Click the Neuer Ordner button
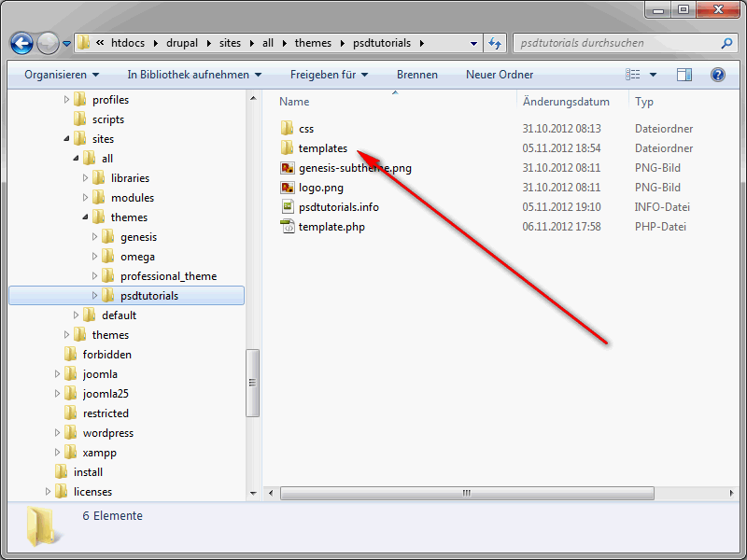This screenshot has height=560, width=747. [x=500, y=75]
